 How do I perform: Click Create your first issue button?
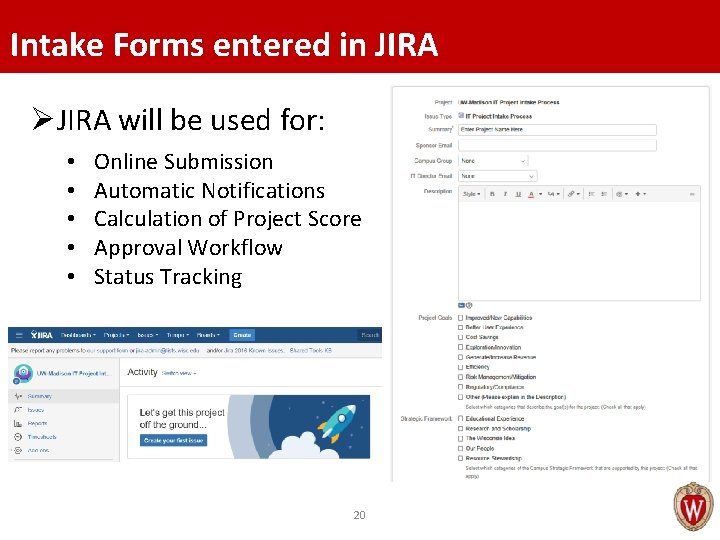174,440
